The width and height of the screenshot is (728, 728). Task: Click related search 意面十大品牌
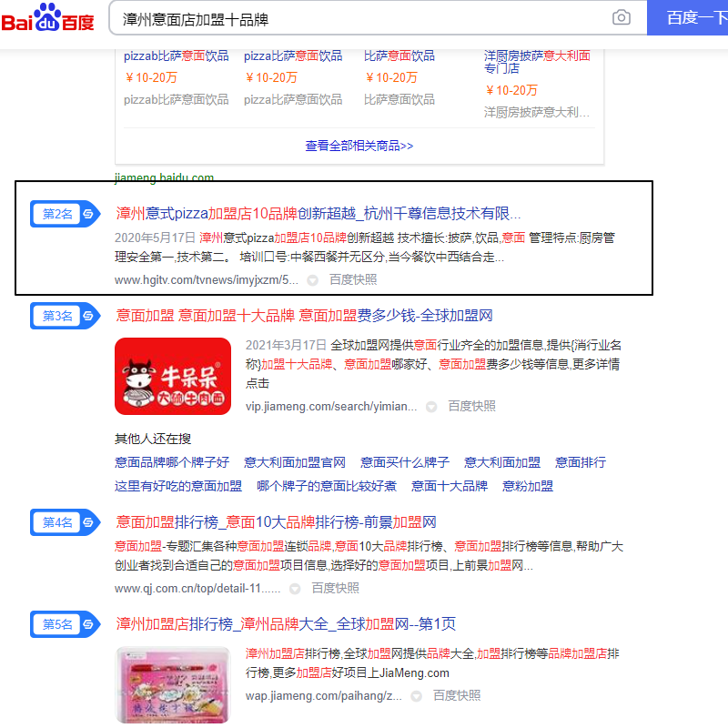click(x=450, y=486)
